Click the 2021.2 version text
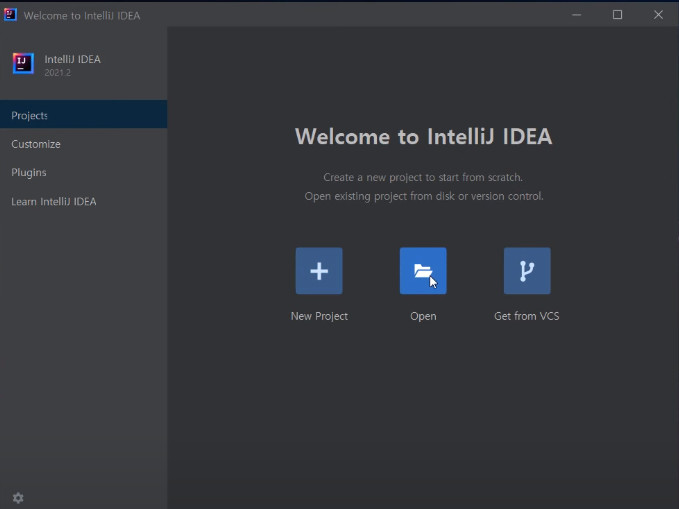This screenshot has height=509, width=679. (58, 73)
